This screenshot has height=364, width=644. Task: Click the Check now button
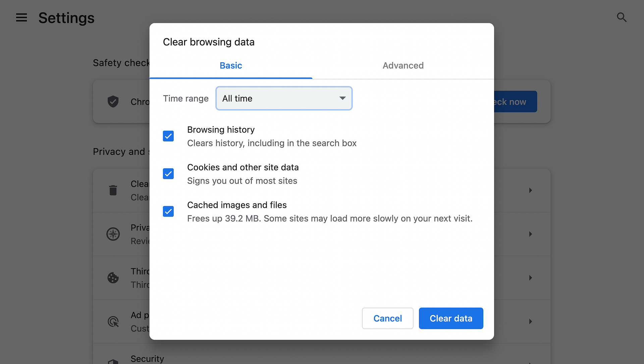pyautogui.click(x=515, y=102)
